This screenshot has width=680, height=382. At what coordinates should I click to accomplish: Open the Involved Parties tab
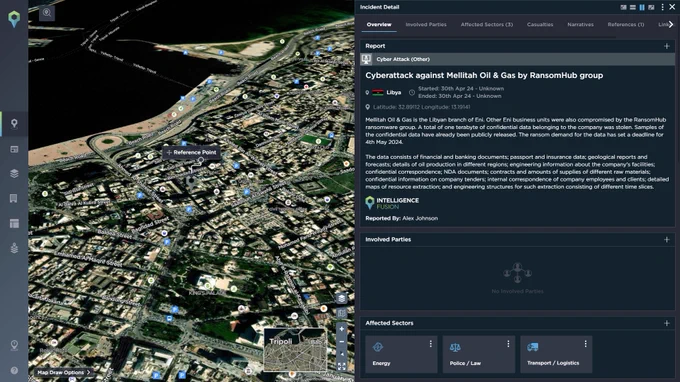pos(426,25)
